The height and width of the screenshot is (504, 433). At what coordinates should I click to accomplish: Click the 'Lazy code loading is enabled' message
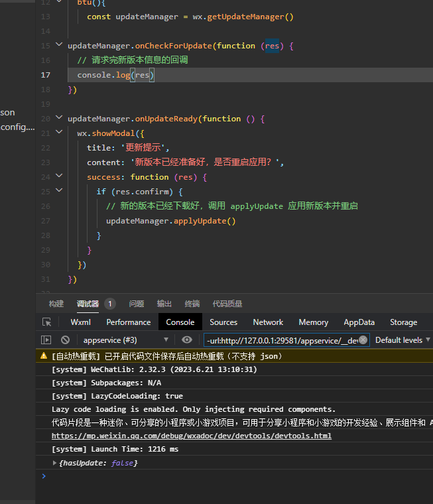tap(194, 409)
